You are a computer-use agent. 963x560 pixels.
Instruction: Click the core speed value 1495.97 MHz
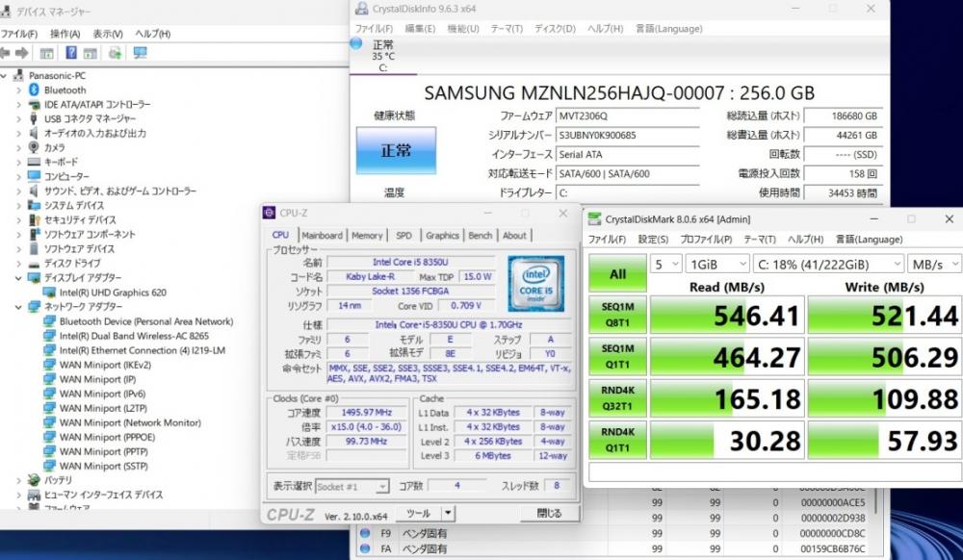point(366,412)
